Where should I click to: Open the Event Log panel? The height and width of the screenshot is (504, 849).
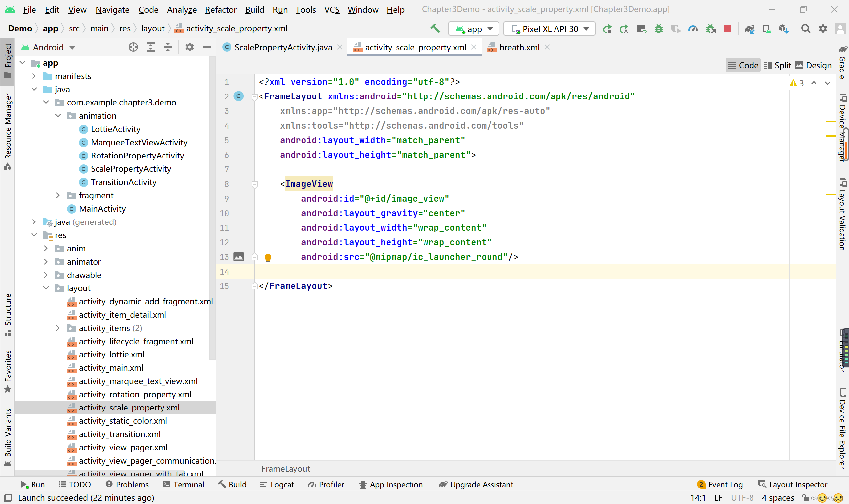(x=720, y=485)
